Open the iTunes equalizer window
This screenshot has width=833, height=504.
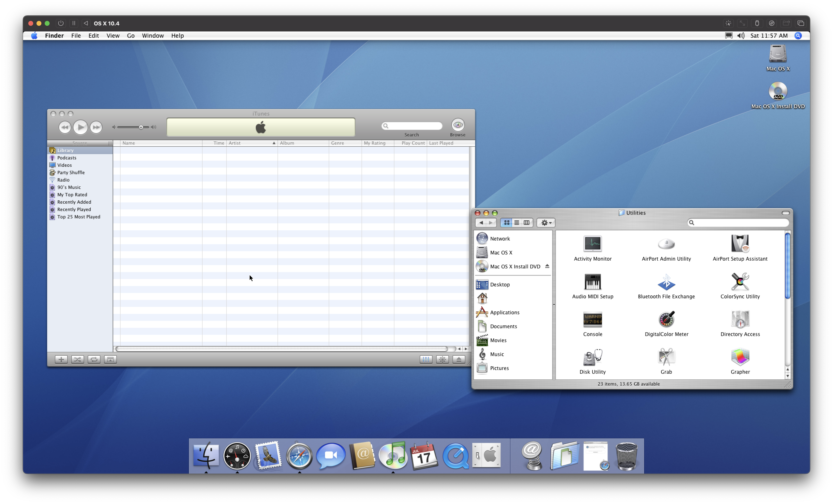click(426, 359)
